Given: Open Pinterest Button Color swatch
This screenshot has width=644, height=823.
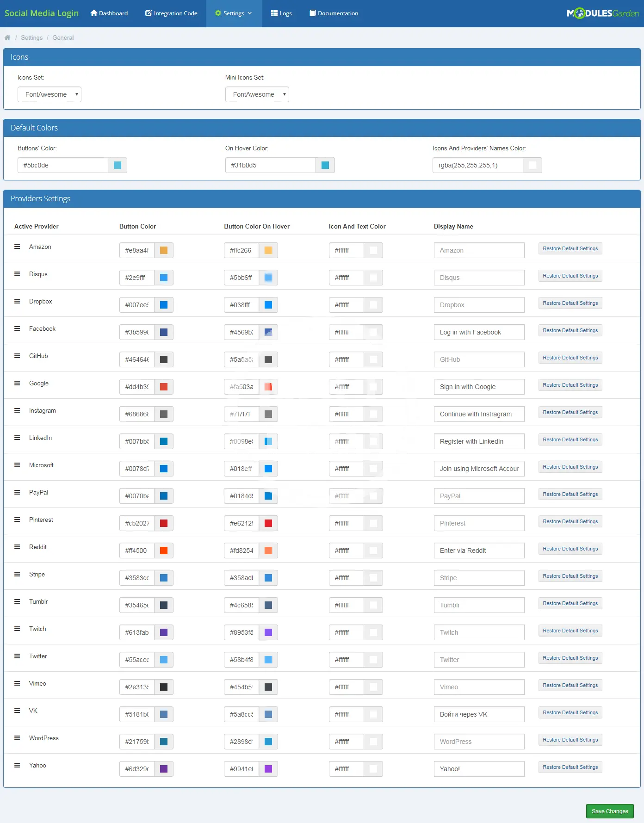Looking at the screenshot, I should pos(164,523).
